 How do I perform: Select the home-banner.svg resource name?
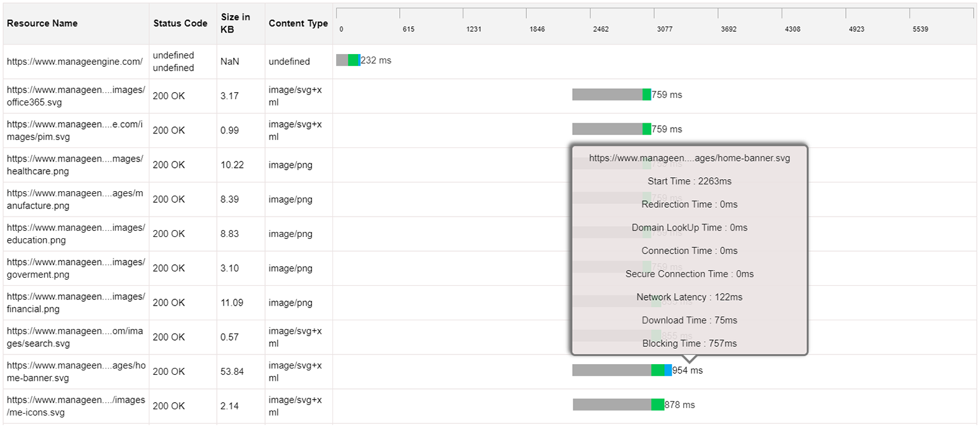click(x=76, y=372)
